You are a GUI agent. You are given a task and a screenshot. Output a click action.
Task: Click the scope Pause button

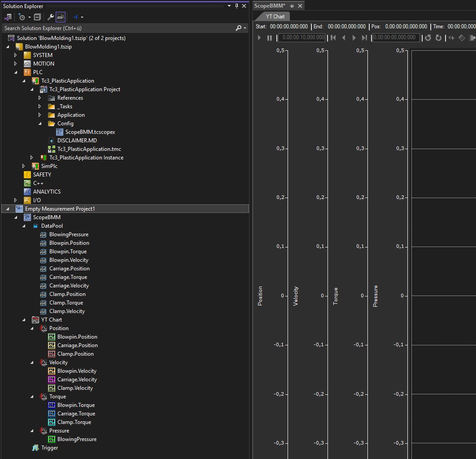pos(269,38)
